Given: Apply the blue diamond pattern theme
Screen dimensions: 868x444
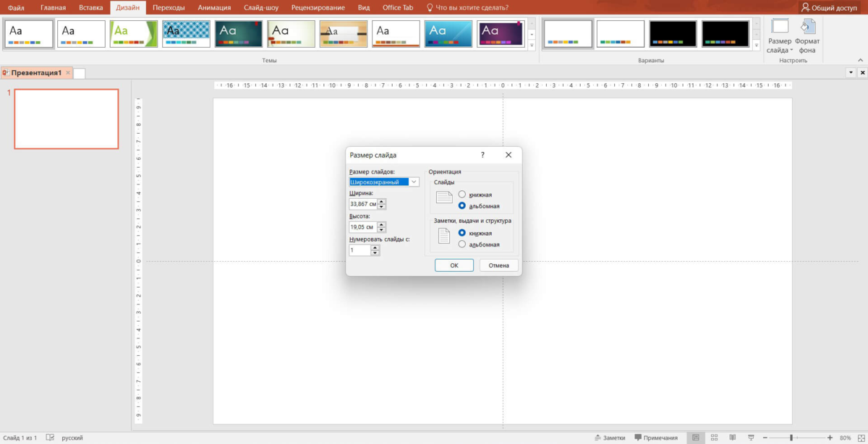Looking at the screenshot, I should coord(186,33).
